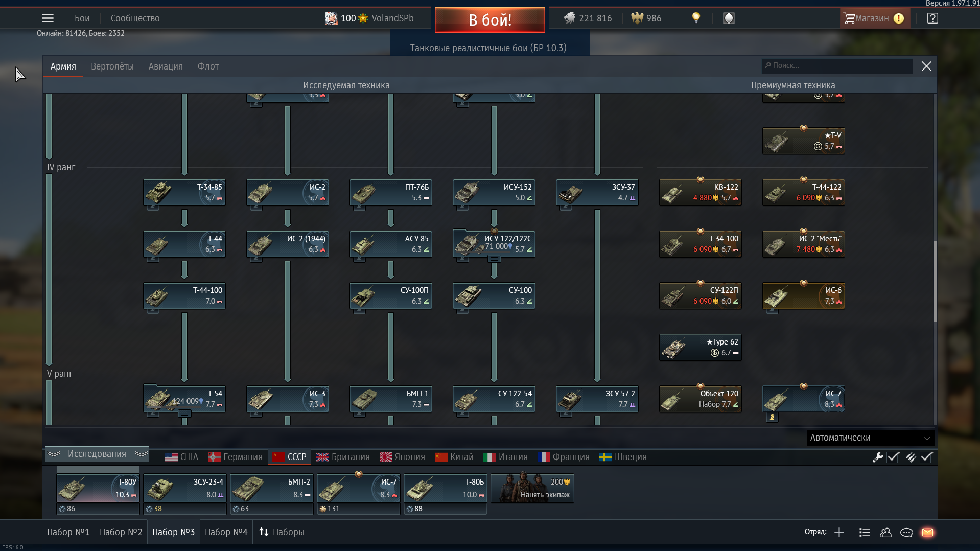Open the Сообщество menu
980x551 pixels.
(x=135, y=18)
